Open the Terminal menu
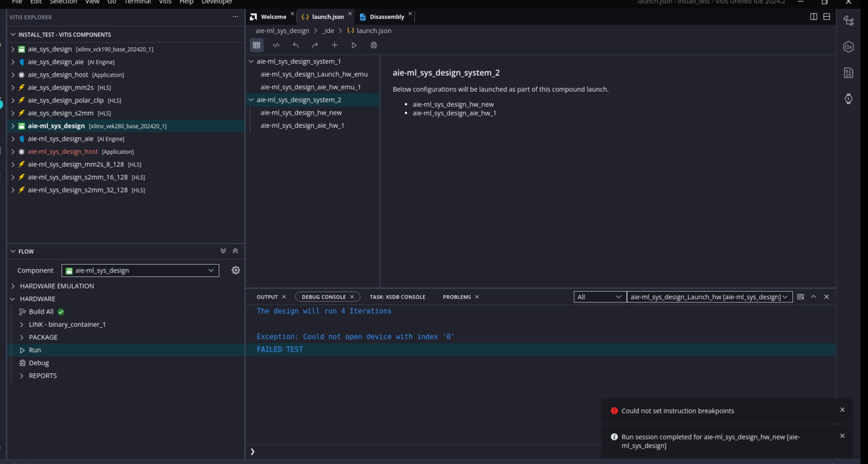868x464 pixels. [x=137, y=2]
